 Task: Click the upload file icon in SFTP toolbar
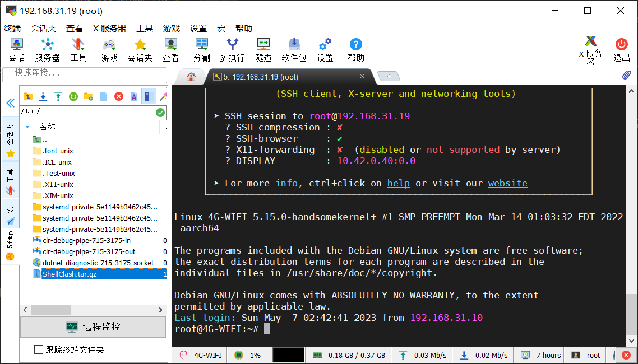pyautogui.click(x=58, y=96)
